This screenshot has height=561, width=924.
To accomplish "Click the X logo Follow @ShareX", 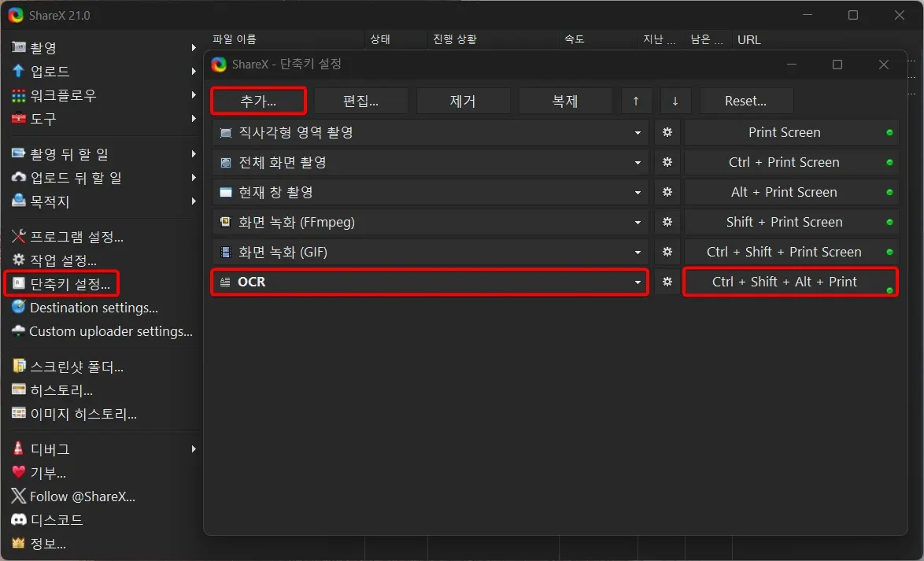I will [19, 496].
